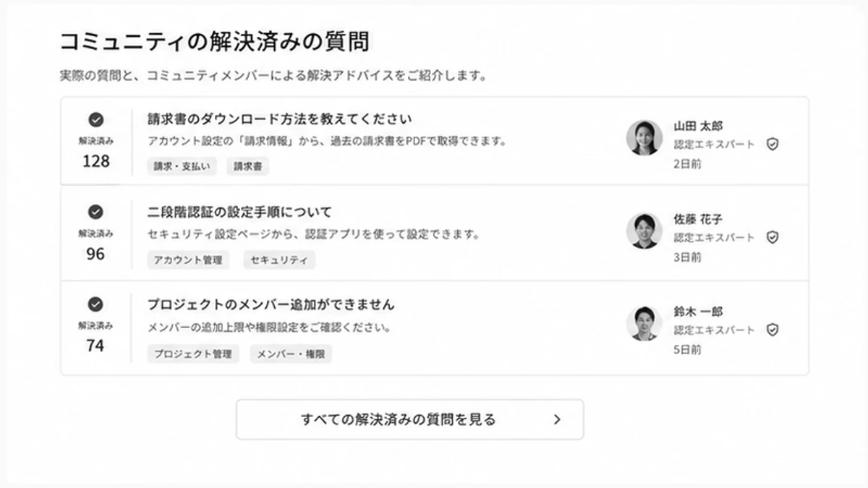Open 鈴木 一郎's profile avatar
Viewport: 868px width, 488px height.
tap(644, 323)
